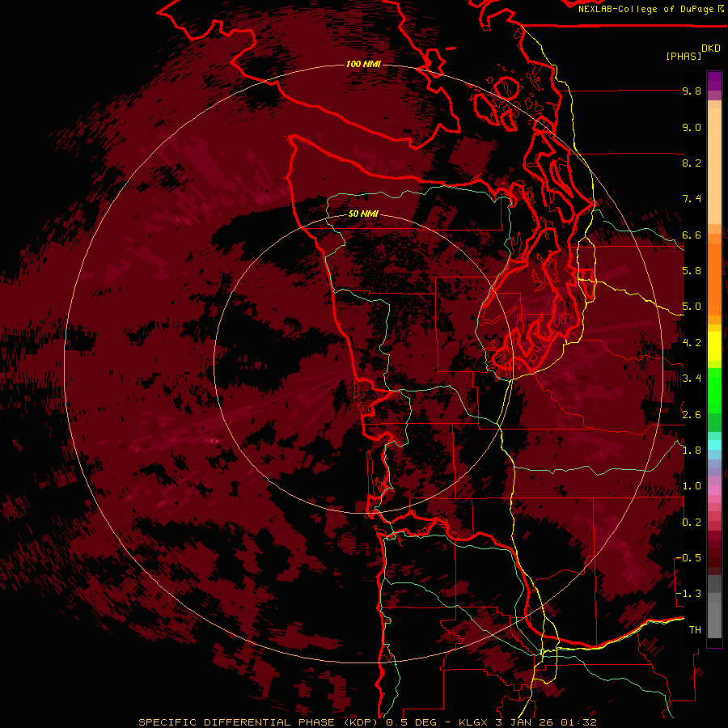Click the 01:32 timestamp in the bottom caption
Image resolution: width=728 pixels, height=728 pixels.
578,722
